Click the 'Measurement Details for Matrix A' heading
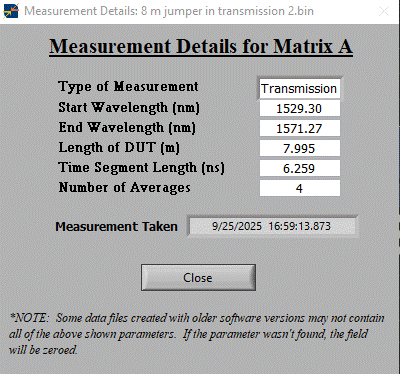 [201, 46]
